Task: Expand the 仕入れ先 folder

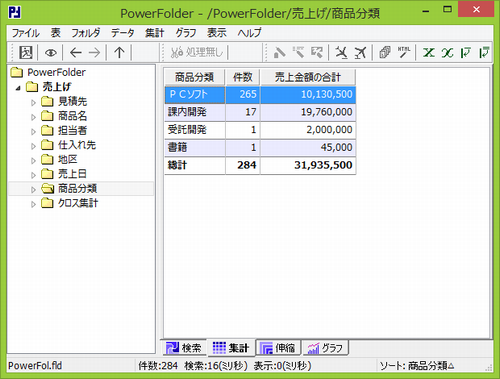Action: point(33,146)
